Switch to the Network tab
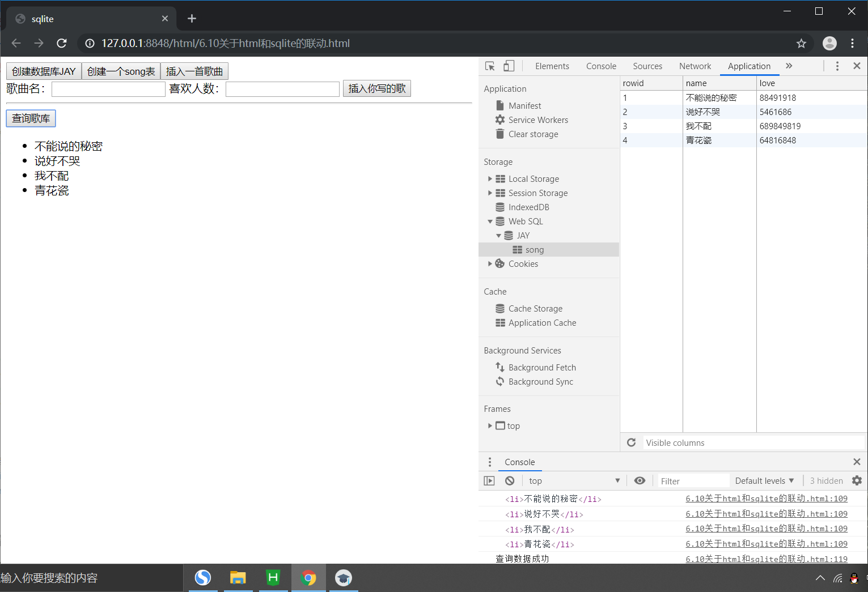 point(695,66)
